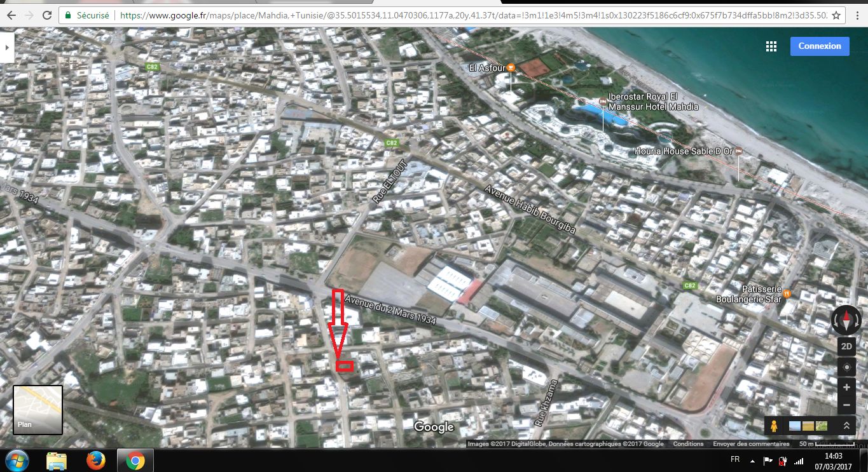Zoom out with the minus button

(846, 405)
